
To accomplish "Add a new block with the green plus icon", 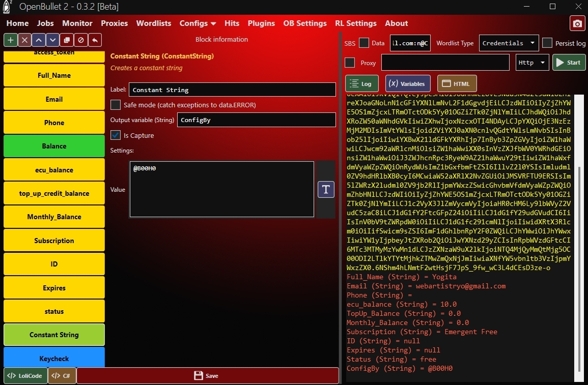I will click(10, 40).
